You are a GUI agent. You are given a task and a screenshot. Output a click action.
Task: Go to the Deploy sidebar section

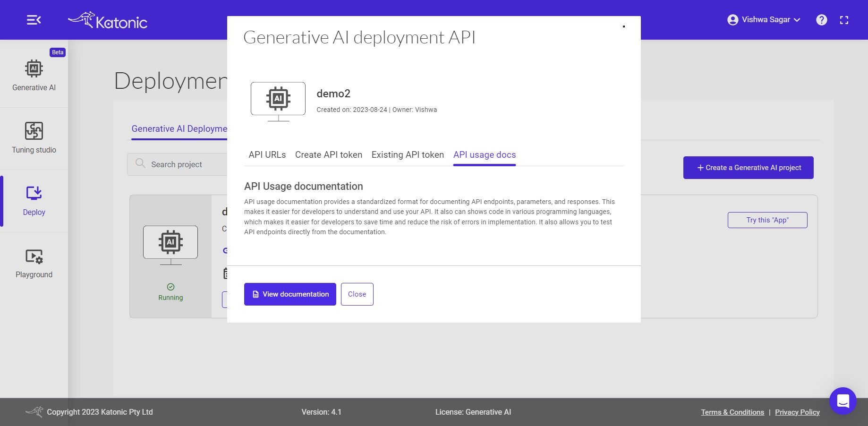[x=34, y=201]
